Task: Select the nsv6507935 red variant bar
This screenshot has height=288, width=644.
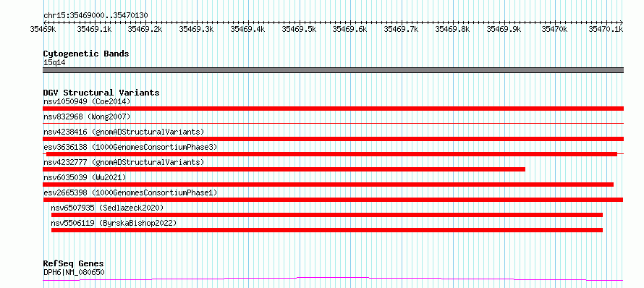Action: [327, 215]
